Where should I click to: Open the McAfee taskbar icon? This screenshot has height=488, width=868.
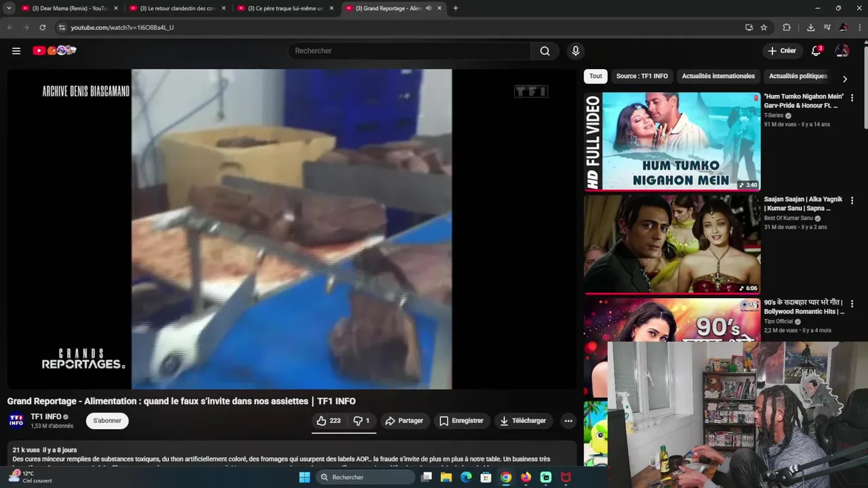(x=566, y=477)
